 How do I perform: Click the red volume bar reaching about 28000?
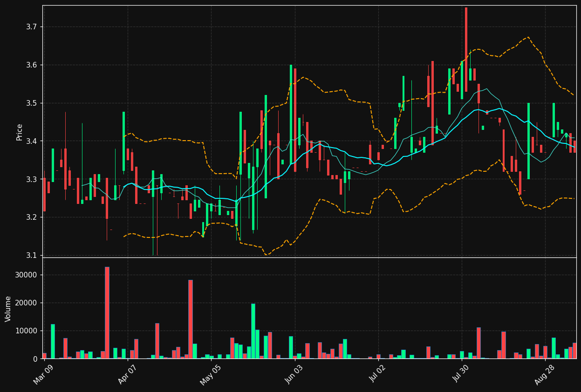click(x=191, y=319)
